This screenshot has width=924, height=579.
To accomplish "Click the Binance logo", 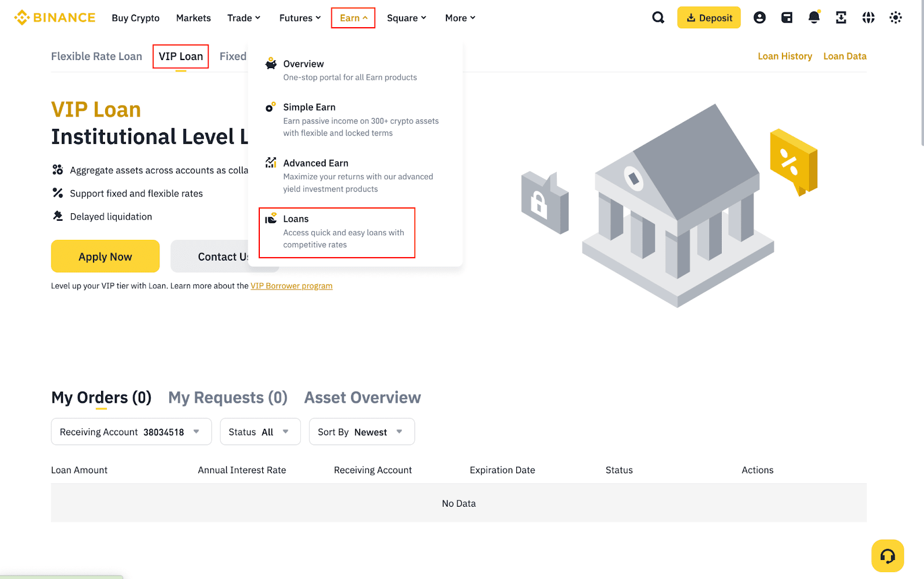I will click(x=55, y=18).
